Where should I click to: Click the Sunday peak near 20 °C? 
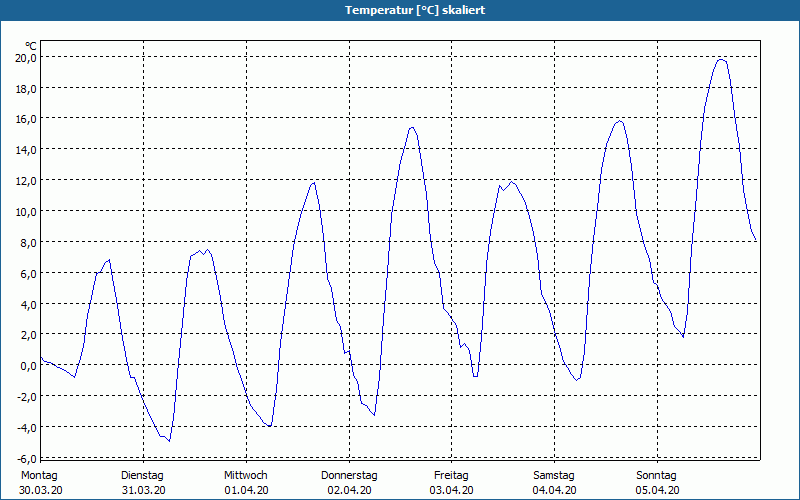(721, 60)
